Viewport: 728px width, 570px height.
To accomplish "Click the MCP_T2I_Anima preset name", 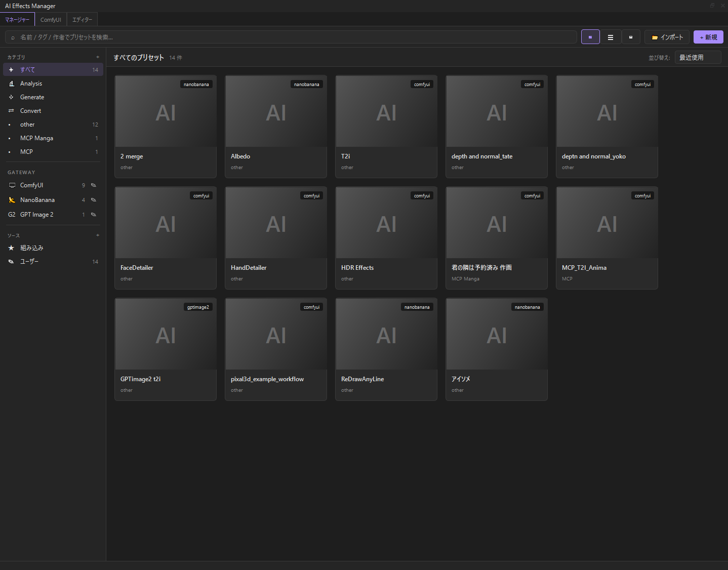I will [x=584, y=267].
